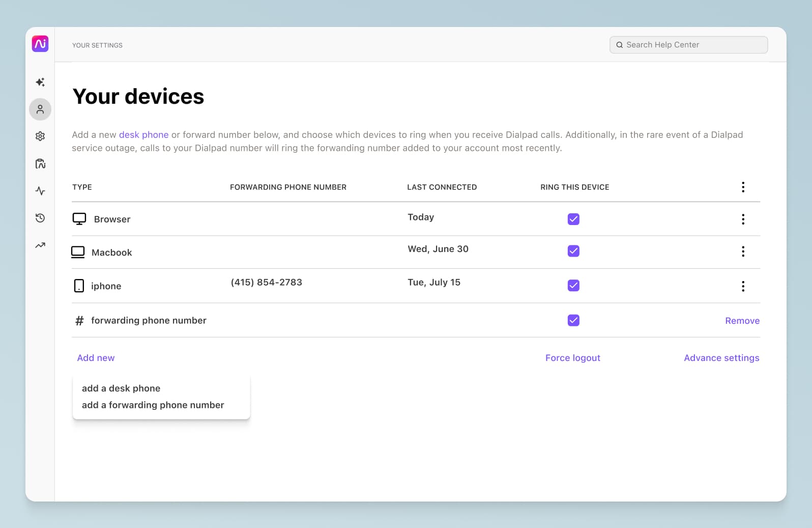Open the call history clock icon

click(x=40, y=218)
